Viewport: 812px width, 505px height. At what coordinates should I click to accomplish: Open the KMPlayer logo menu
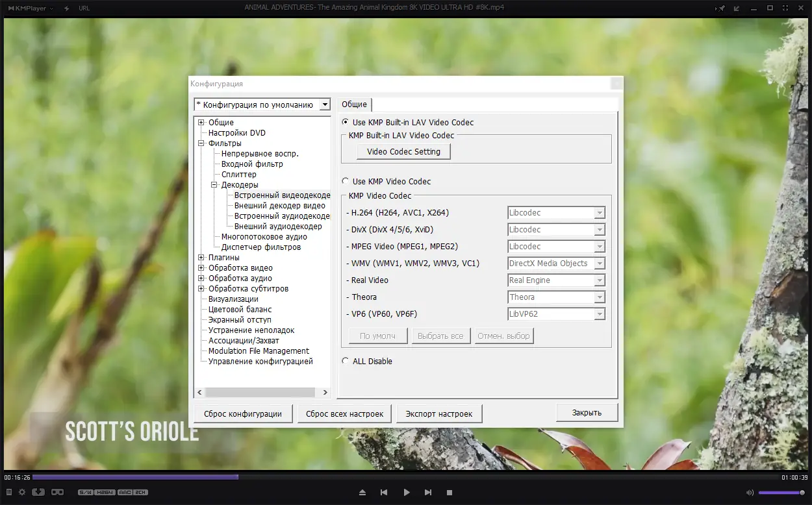point(31,8)
